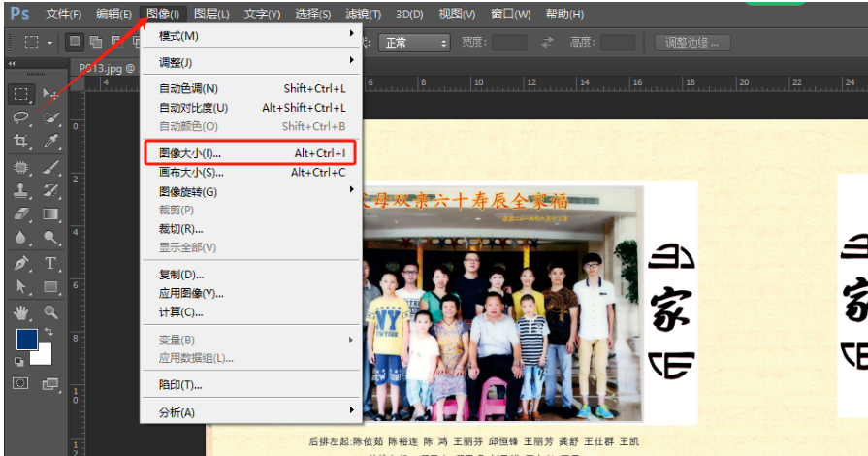Open the 滤镜(T) menu

(x=363, y=14)
